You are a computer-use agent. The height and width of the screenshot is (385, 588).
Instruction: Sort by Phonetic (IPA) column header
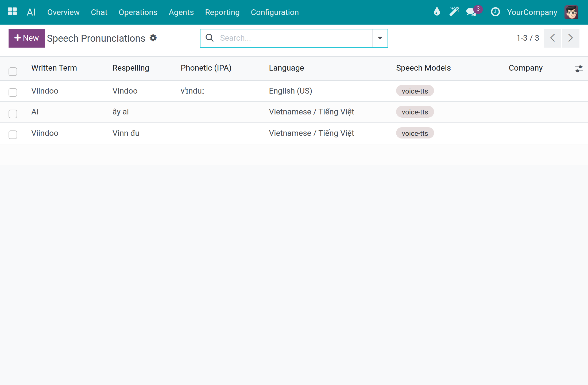pos(206,68)
